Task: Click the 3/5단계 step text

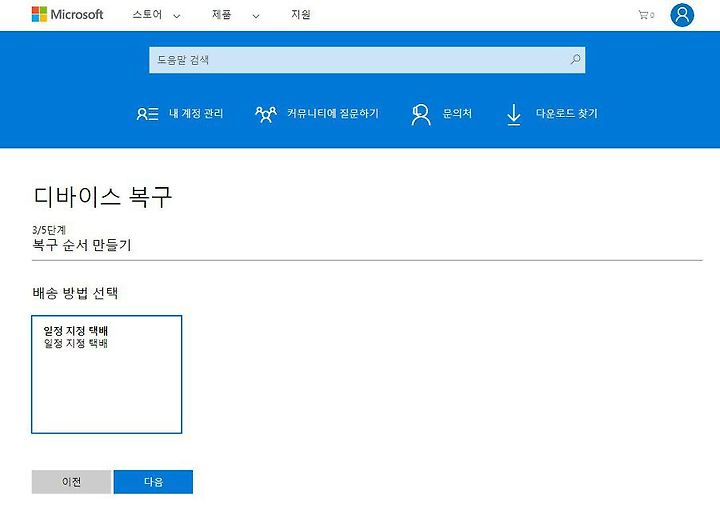Action: pyautogui.click(x=49, y=230)
